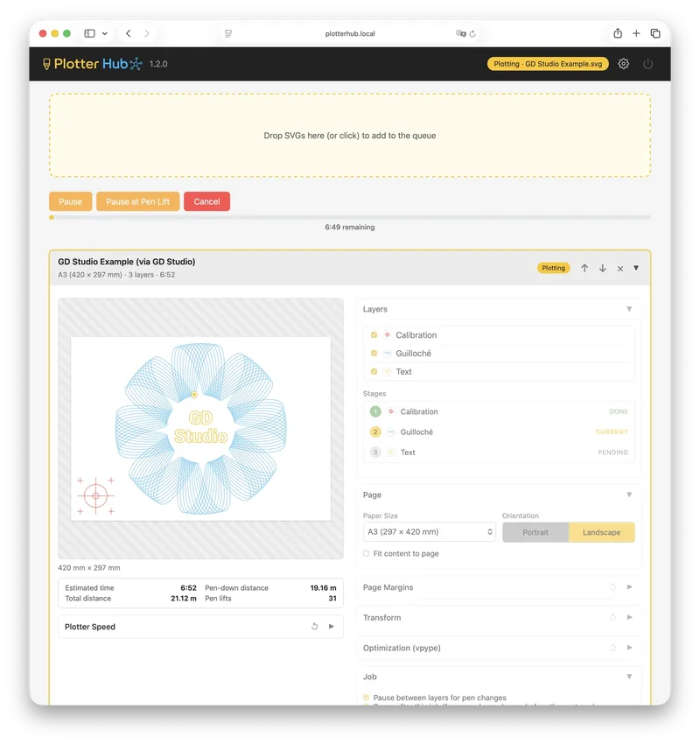700x744 pixels.
Task: Enable Fit content to page
Action: (366, 553)
